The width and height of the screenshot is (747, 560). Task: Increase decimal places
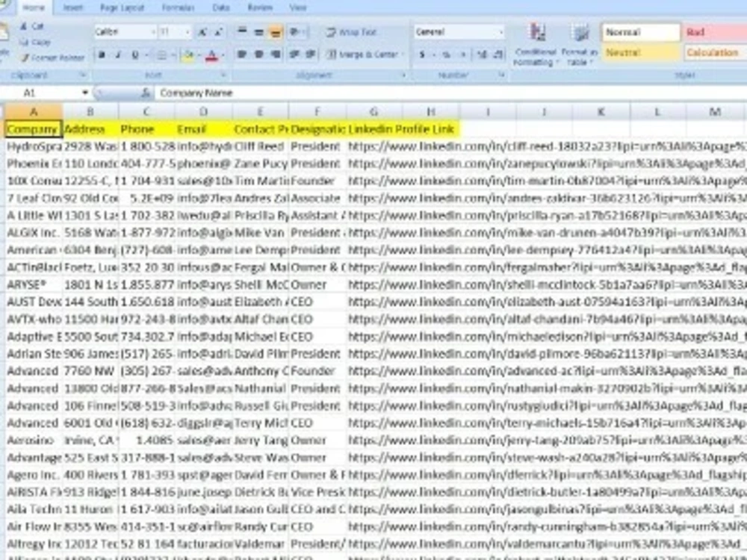[x=482, y=55]
